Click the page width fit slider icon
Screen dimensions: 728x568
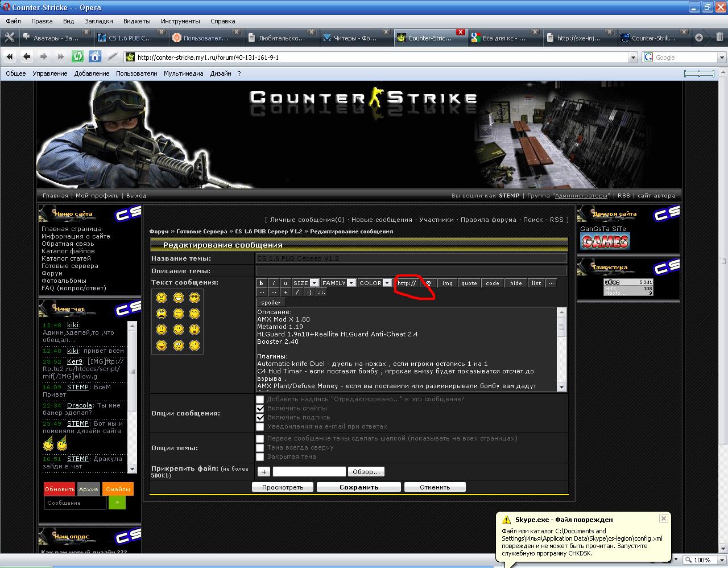tap(699, 73)
